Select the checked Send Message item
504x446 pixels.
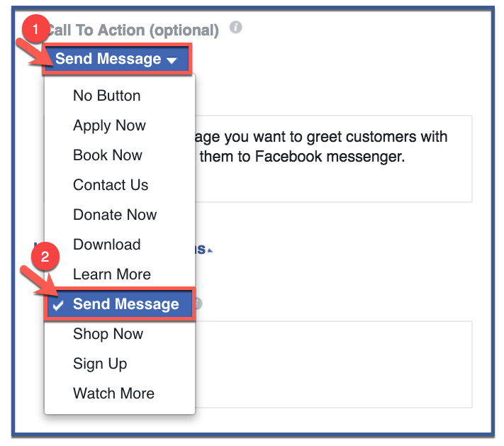tap(120, 304)
